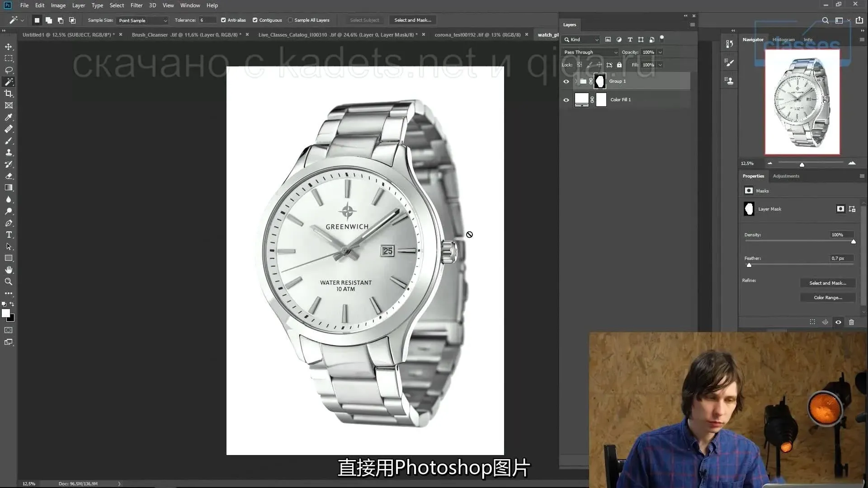Viewport: 868px width, 488px height.
Task: Toggle Contiguous checkbox
Action: click(x=255, y=20)
